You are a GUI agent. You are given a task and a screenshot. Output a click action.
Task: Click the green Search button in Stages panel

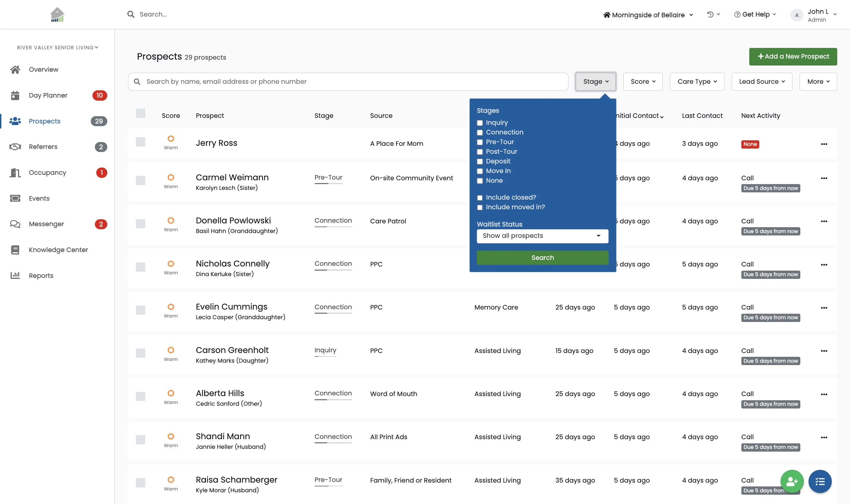click(x=542, y=258)
